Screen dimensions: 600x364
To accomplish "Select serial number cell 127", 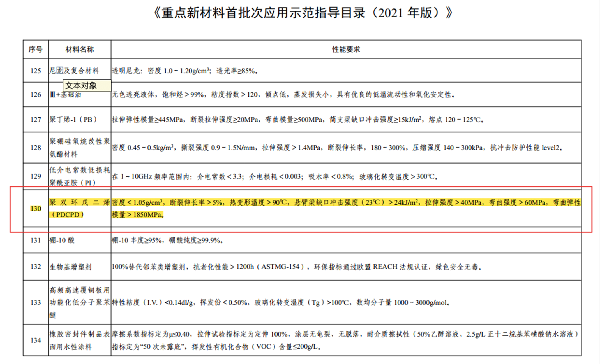I will pyautogui.click(x=36, y=120).
